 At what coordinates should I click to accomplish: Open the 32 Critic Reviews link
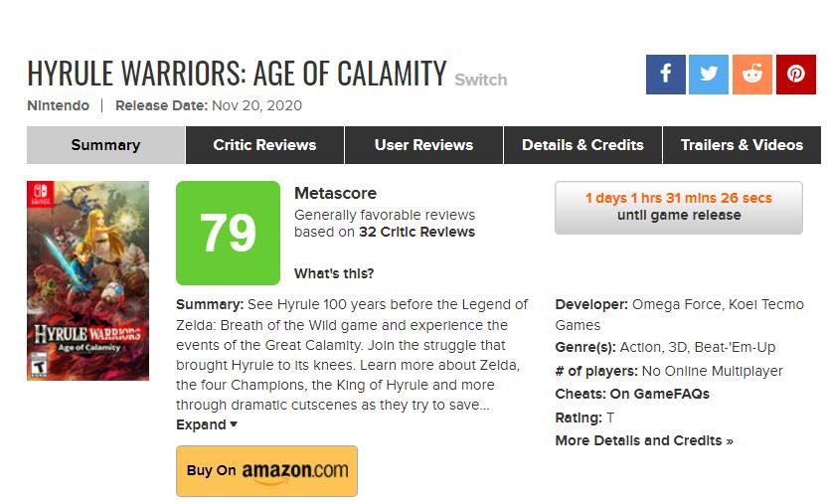point(416,232)
